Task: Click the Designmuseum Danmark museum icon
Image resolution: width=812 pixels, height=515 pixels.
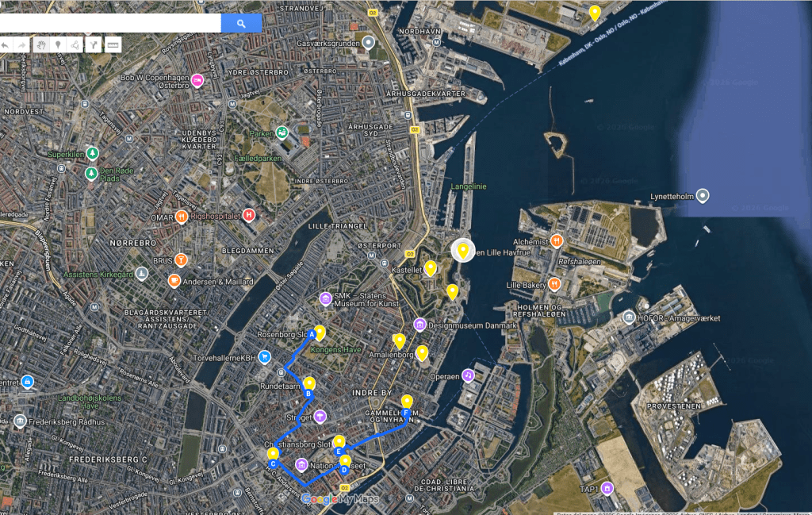Action: click(419, 324)
